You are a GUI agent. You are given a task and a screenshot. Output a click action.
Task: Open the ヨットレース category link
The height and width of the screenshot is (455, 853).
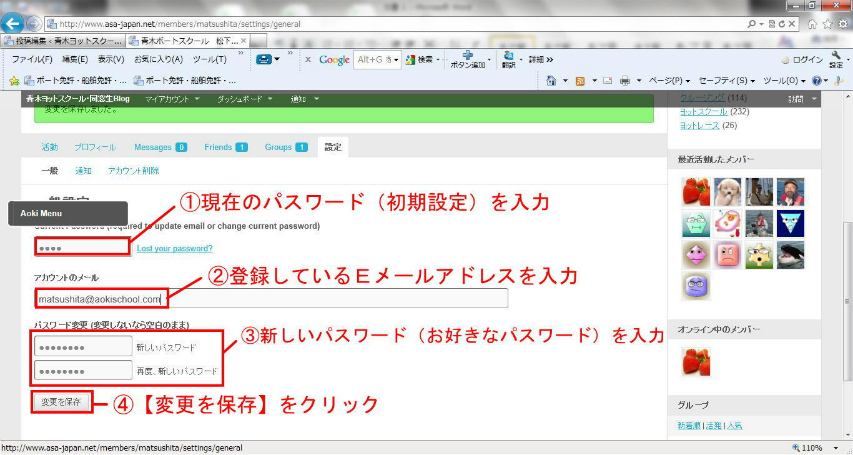pos(700,126)
